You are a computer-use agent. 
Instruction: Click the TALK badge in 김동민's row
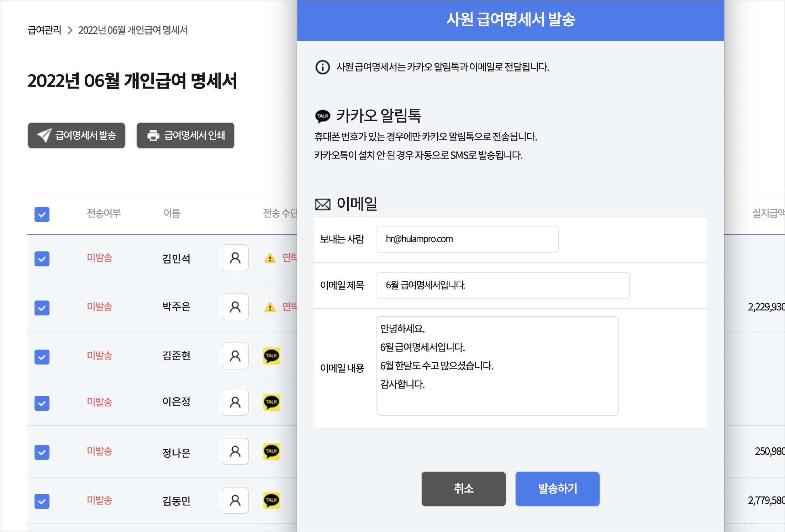[271, 501]
